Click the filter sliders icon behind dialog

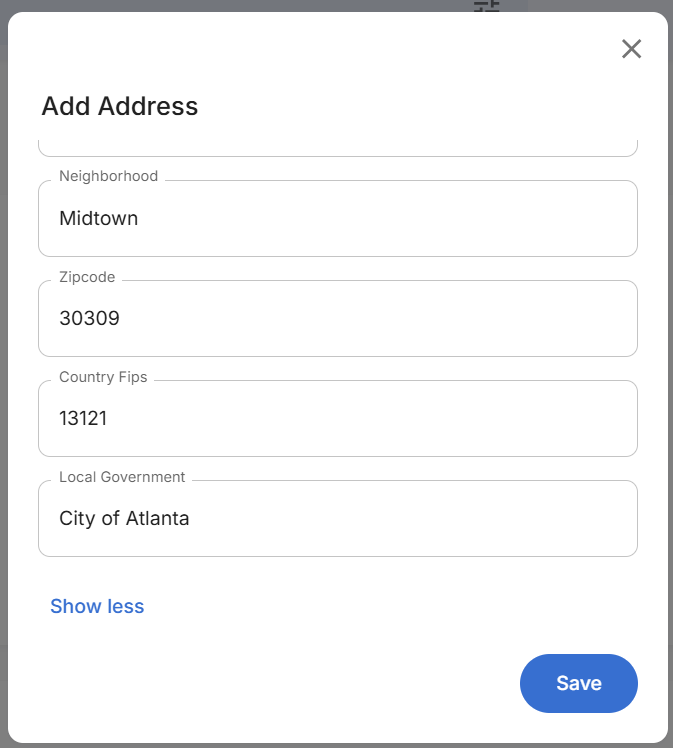[x=487, y=6]
